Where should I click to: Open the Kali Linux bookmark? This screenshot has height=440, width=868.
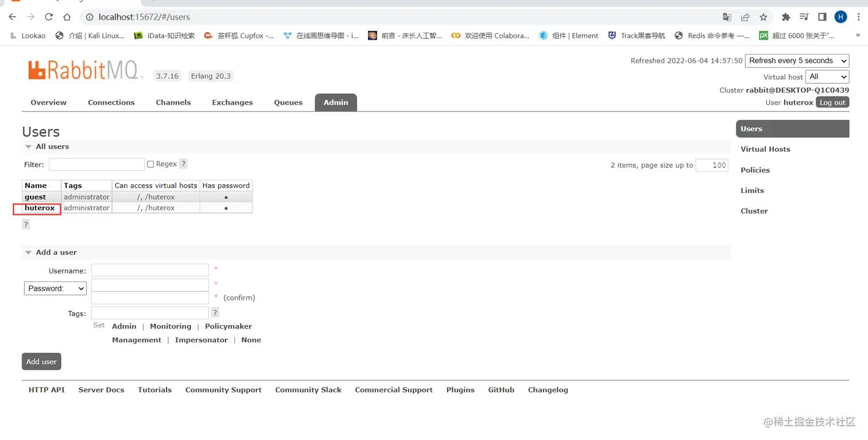[x=90, y=36]
